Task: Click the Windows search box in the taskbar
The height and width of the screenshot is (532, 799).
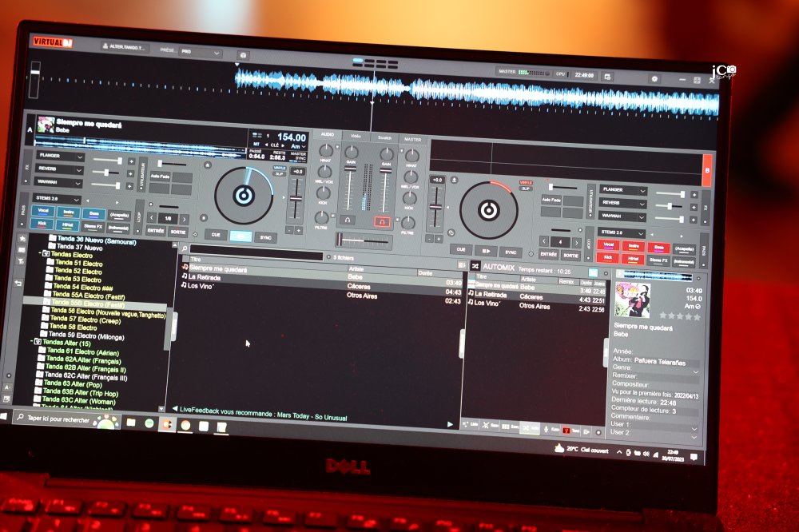Action: click(64, 417)
